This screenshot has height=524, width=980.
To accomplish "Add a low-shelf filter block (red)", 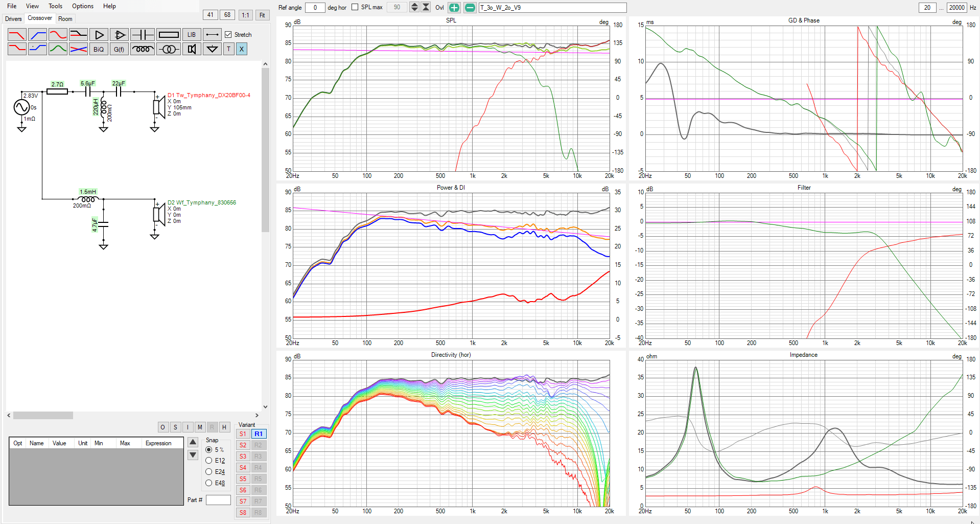I will (17, 49).
